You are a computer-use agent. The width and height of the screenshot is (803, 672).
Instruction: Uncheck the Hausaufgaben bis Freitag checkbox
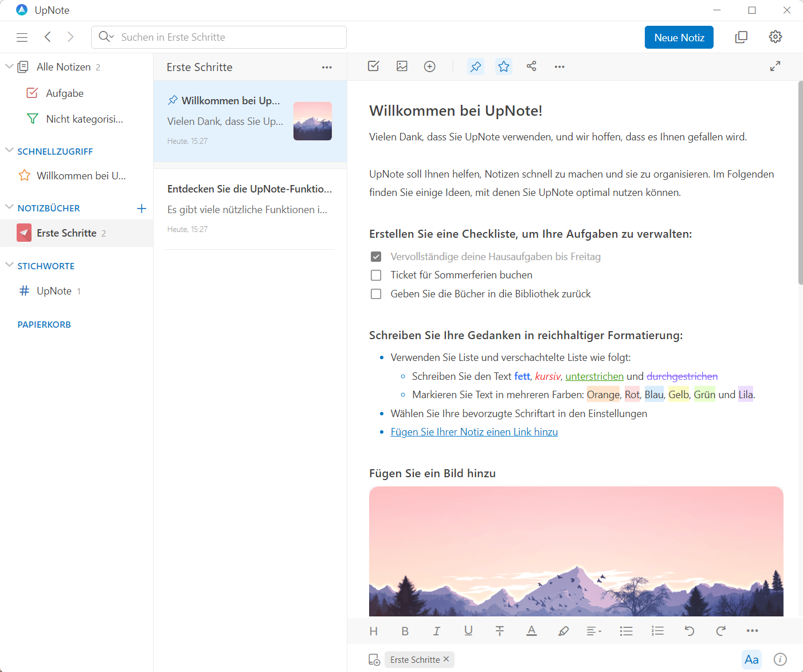(x=376, y=257)
